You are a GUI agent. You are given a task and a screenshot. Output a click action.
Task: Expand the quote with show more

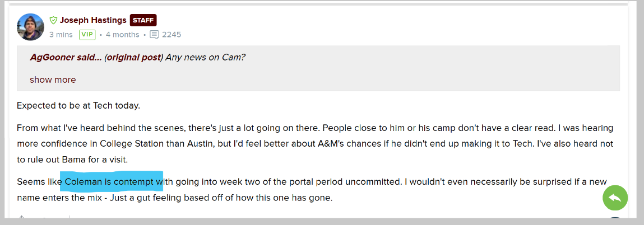[53, 79]
